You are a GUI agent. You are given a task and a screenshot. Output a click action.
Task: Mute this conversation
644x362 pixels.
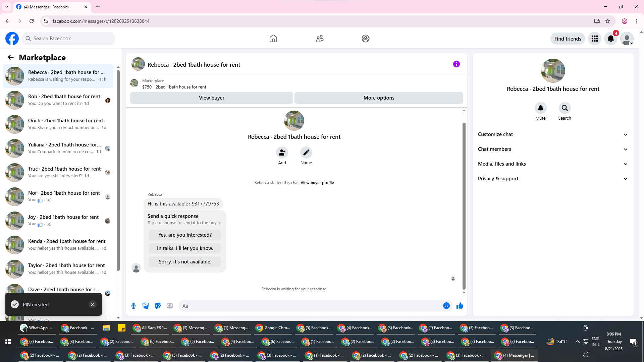[540, 108]
